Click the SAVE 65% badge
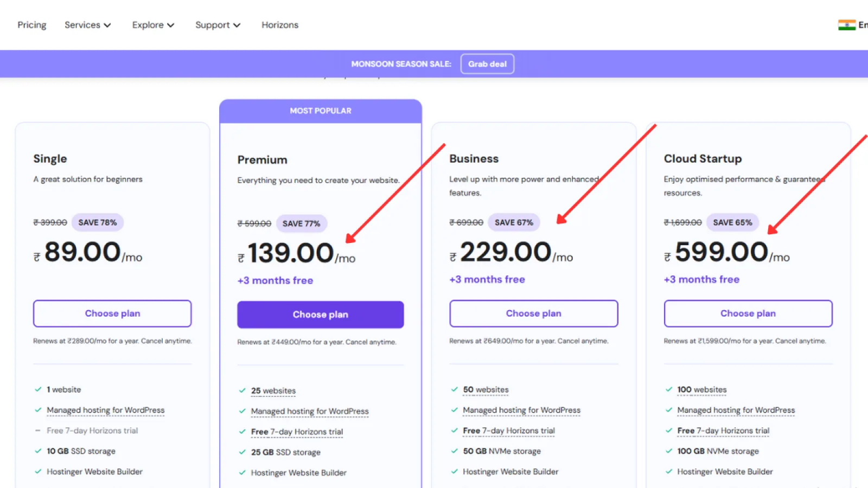868x488 pixels. [x=732, y=222]
